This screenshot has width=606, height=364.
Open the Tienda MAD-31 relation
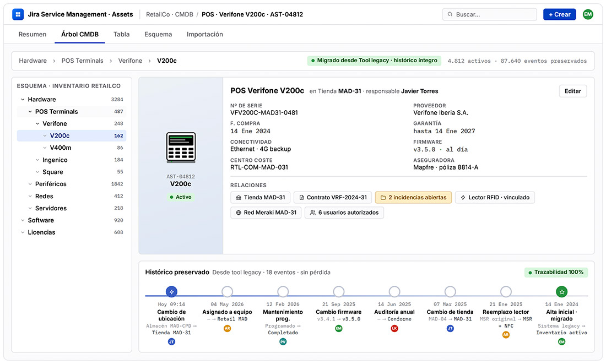pos(260,198)
